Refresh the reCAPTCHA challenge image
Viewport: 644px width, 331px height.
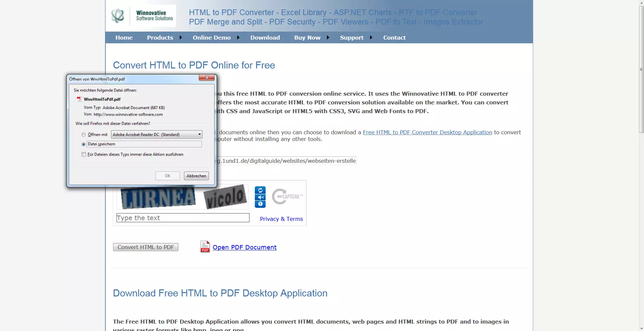(x=260, y=190)
